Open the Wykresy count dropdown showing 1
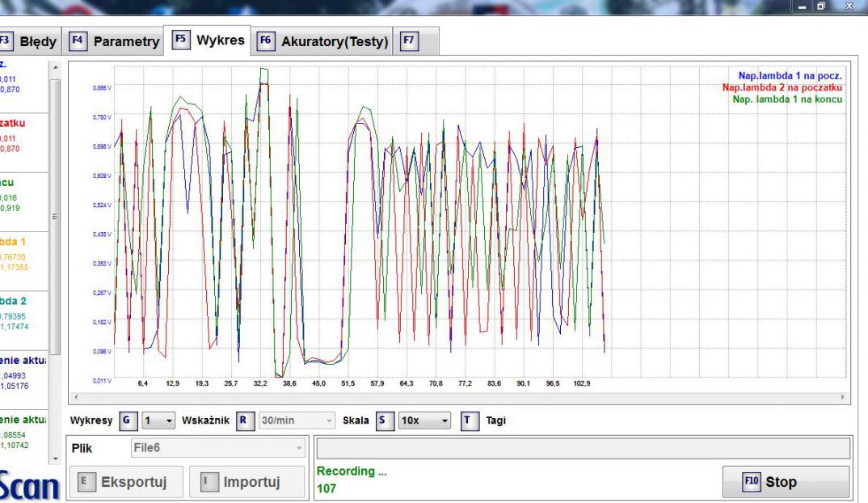 click(158, 421)
